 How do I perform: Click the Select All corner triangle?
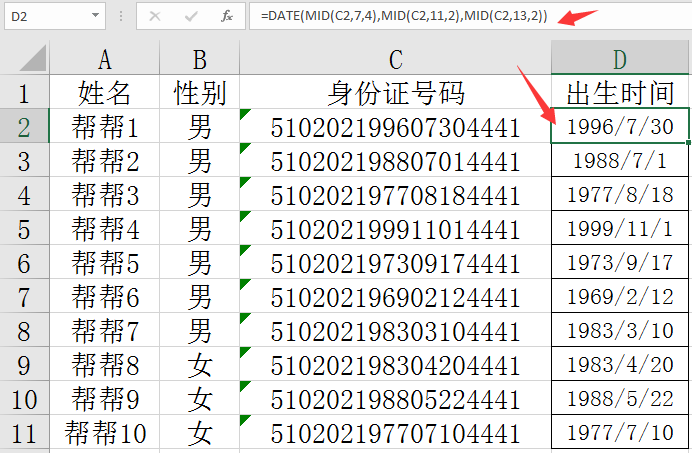pos(34,59)
